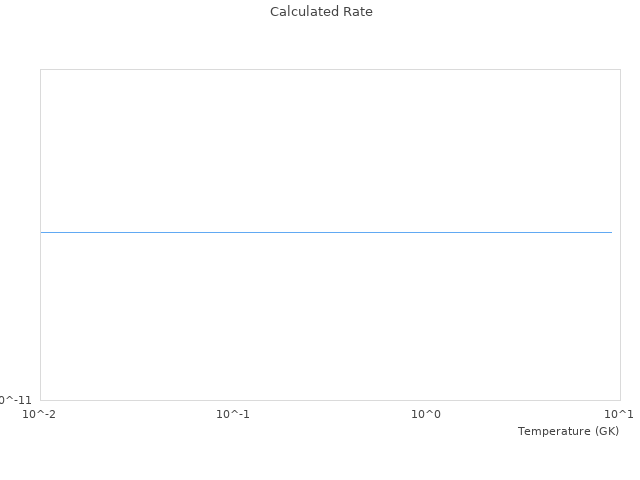The height and width of the screenshot is (480, 640).
Task: Click the right end of the blue line
Action: pos(611,232)
